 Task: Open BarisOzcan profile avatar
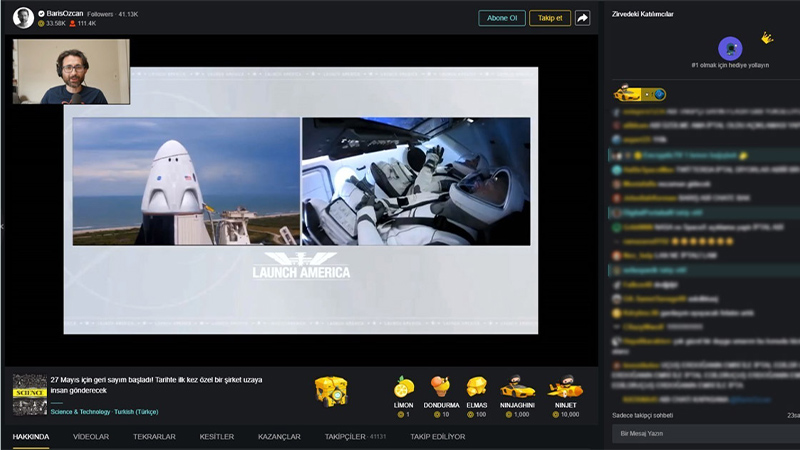point(23,18)
